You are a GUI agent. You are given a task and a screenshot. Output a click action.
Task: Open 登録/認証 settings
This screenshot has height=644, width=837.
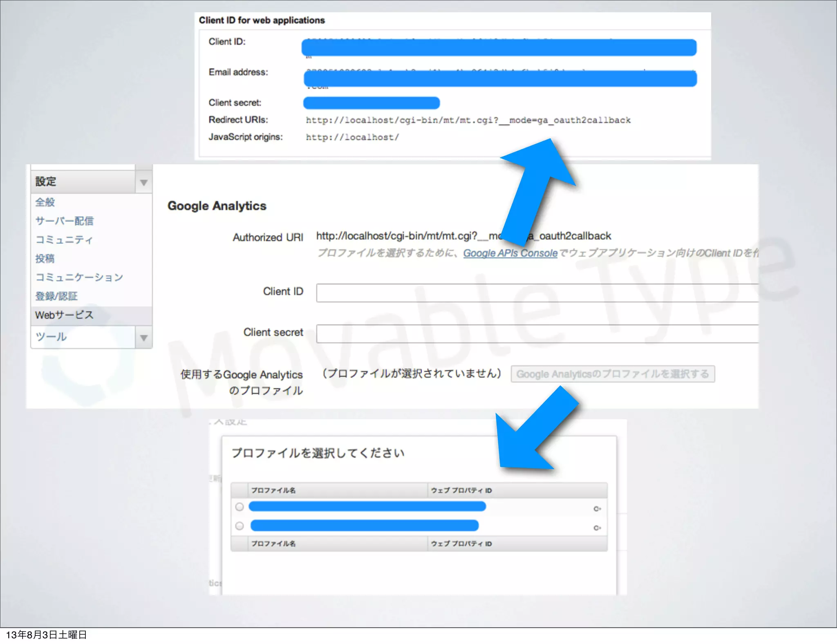pyautogui.click(x=56, y=296)
